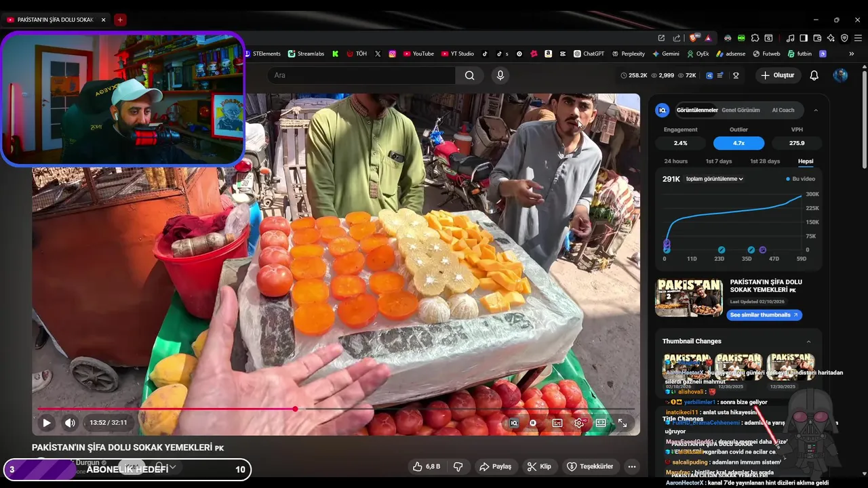This screenshot has height=488, width=868.
Task: Open the Streamlabs bookmark
Action: [x=306, y=54]
